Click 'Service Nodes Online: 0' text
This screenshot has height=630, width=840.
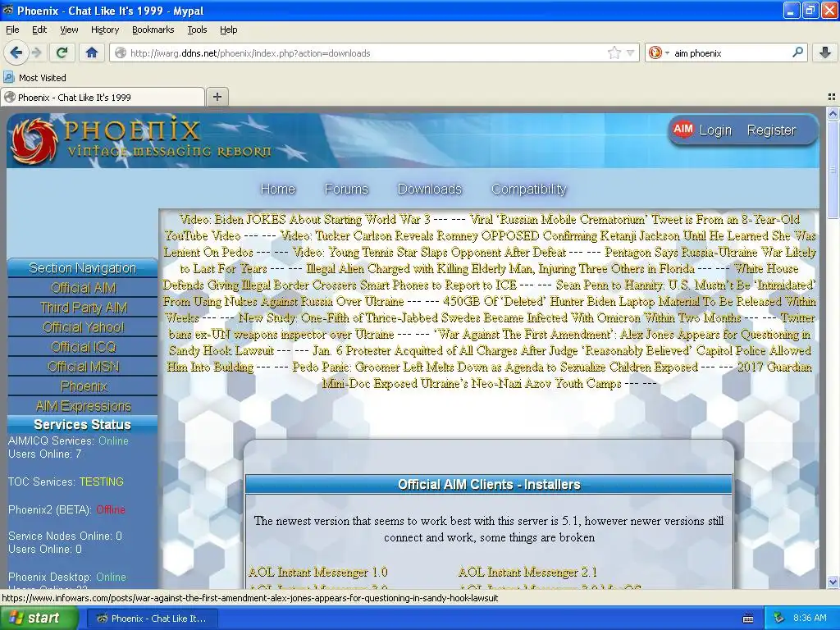65,536
